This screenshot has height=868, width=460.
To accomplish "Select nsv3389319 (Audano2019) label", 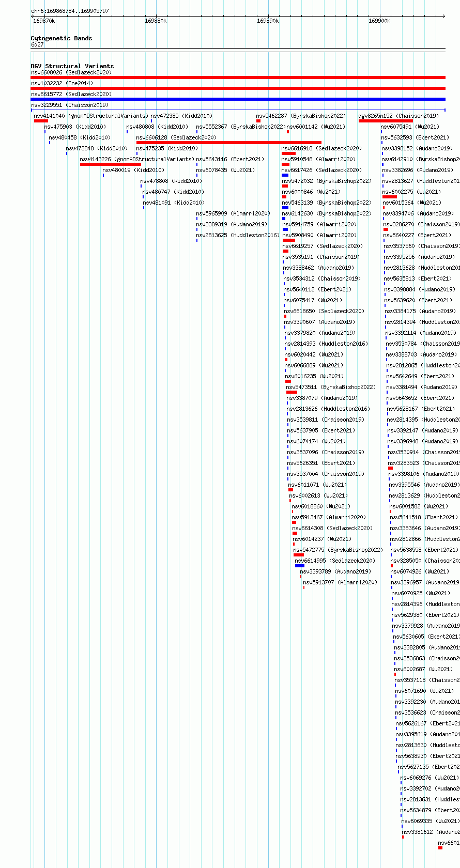I will (232, 224).
